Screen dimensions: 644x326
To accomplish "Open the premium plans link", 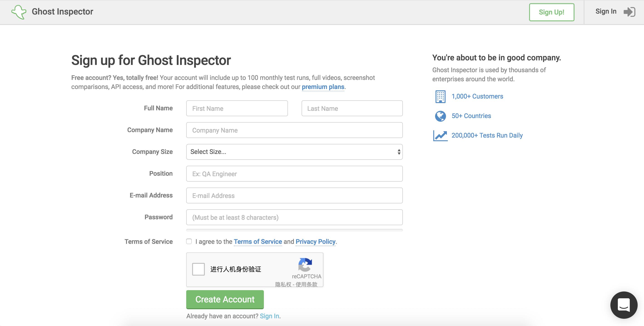I will tap(323, 87).
